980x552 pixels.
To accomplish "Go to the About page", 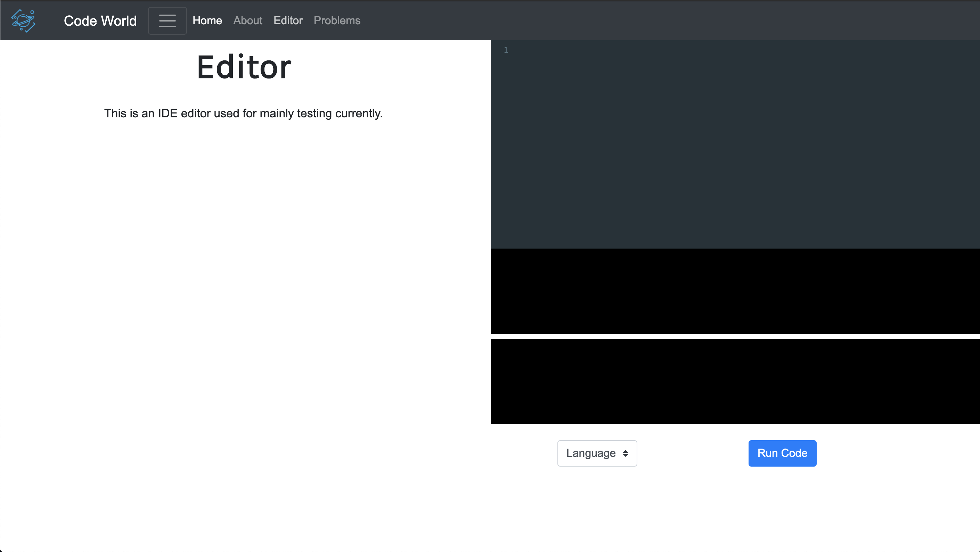I will point(248,20).
